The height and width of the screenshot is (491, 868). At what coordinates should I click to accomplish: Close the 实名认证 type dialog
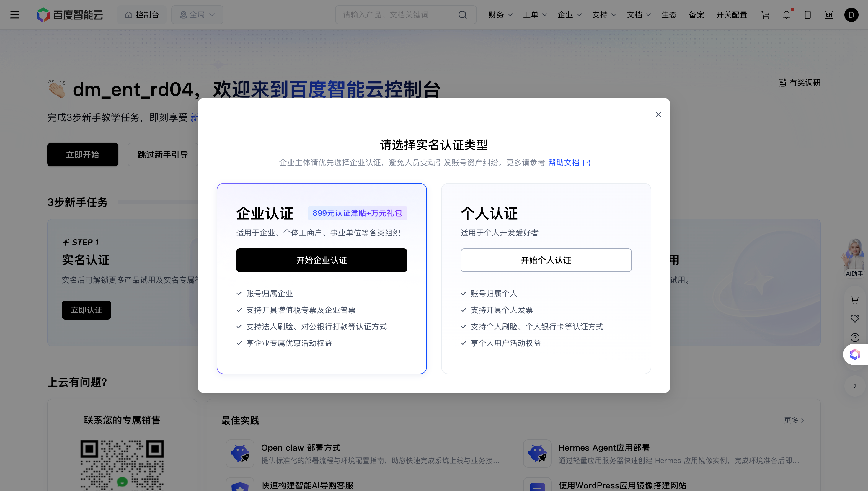coord(658,115)
